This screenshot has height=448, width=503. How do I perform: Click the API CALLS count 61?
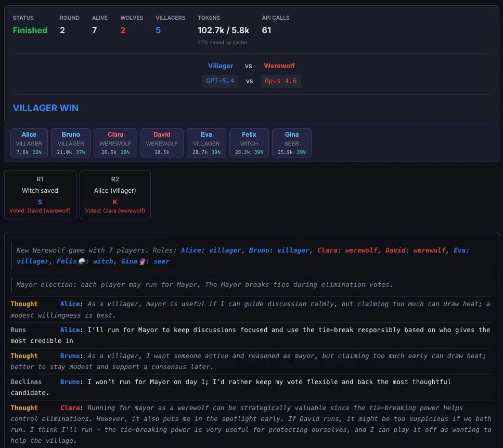(x=266, y=30)
